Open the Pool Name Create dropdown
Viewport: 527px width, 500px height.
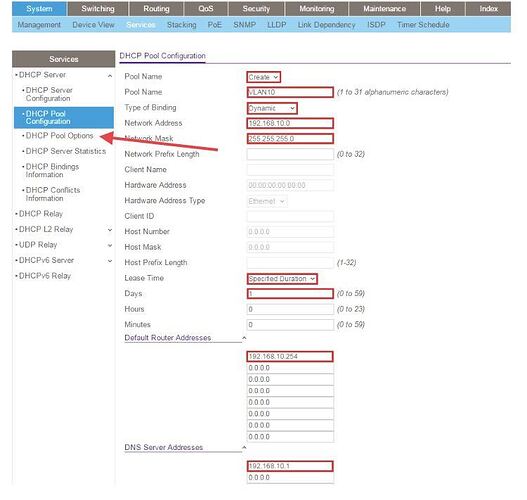(x=263, y=77)
